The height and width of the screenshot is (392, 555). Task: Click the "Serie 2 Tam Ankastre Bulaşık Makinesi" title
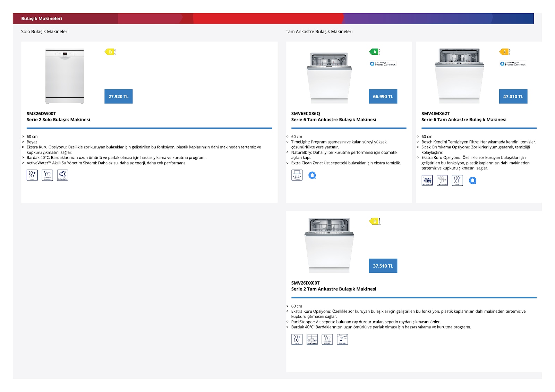[334, 289]
